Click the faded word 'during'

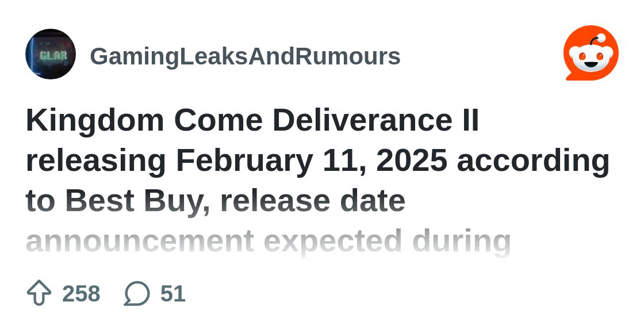coord(462,242)
